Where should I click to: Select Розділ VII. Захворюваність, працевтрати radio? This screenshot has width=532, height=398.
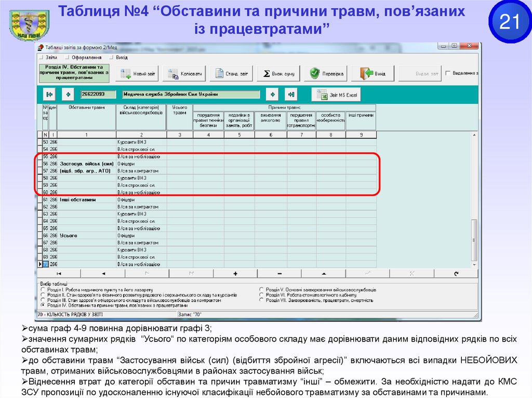tap(261, 300)
